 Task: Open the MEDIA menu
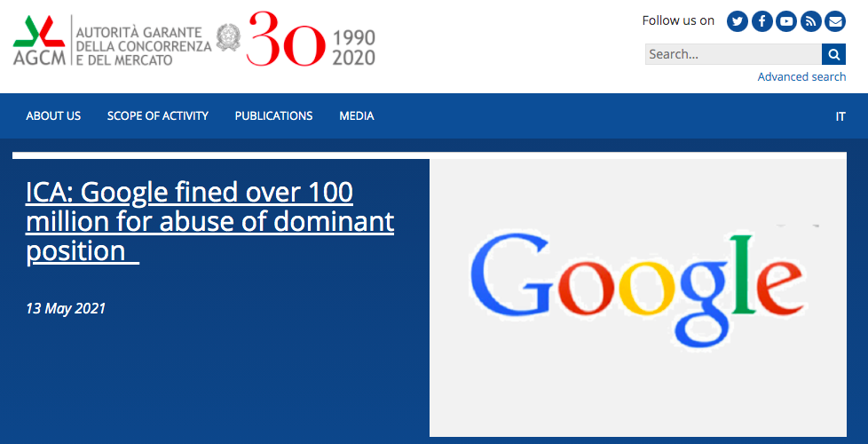[x=357, y=116]
